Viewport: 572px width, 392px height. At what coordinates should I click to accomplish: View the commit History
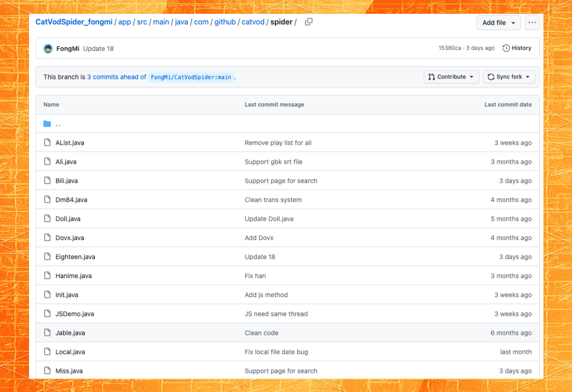click(x=517, y=48)
